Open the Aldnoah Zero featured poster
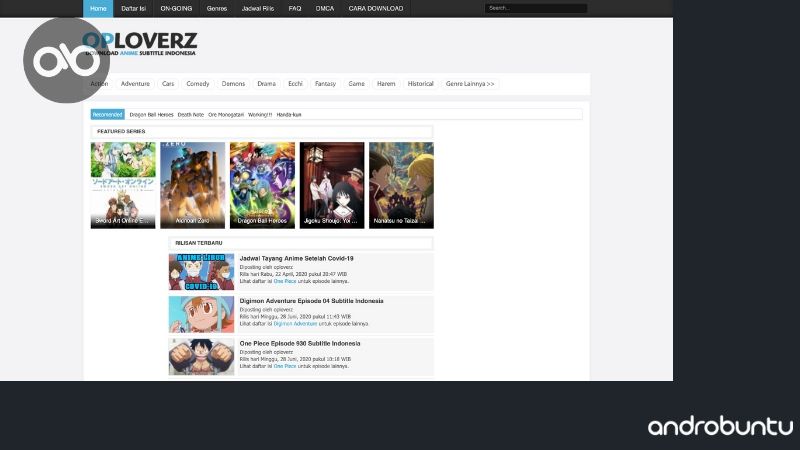Screen dimensions: 800x450 click(192, 185)
